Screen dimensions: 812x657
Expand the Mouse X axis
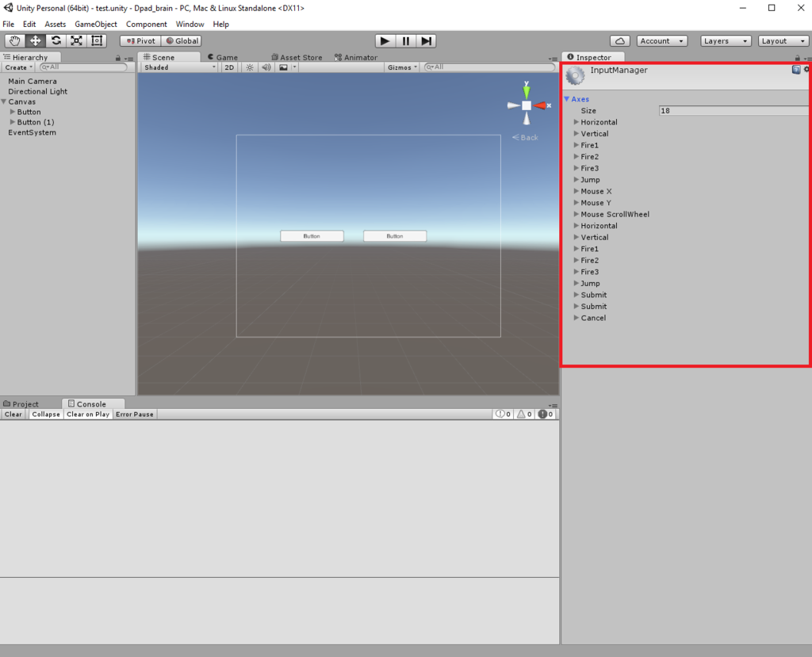pyautogui.click(x=576, y=191)
